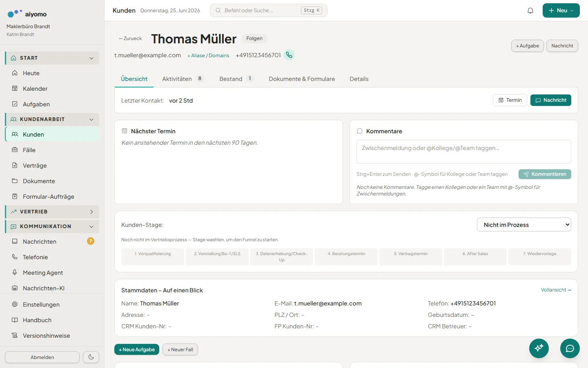
Task: Select stage 1. Vorqualifizierung
Action: [153, 257]
